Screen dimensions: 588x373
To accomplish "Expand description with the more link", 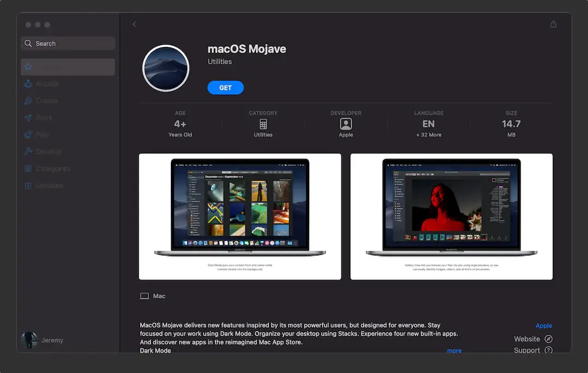I will 454,351.
